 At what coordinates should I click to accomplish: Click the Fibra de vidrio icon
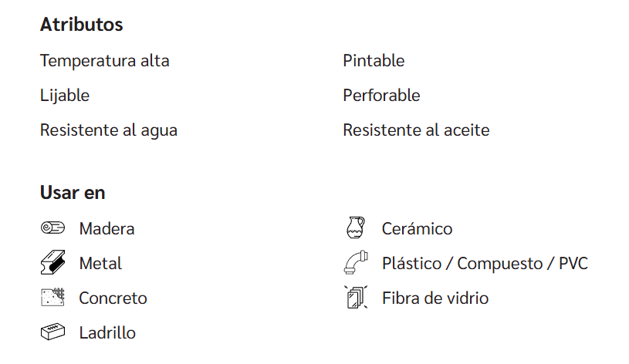(354, 298)
